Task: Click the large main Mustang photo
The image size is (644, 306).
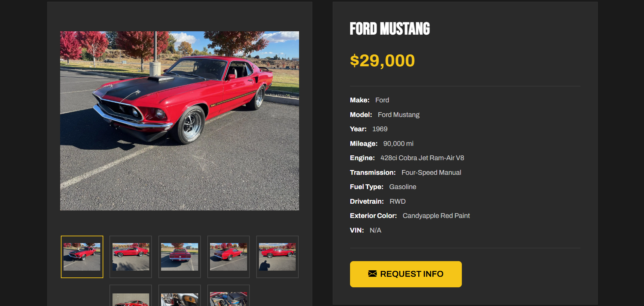Action: (x=179, y=121)
